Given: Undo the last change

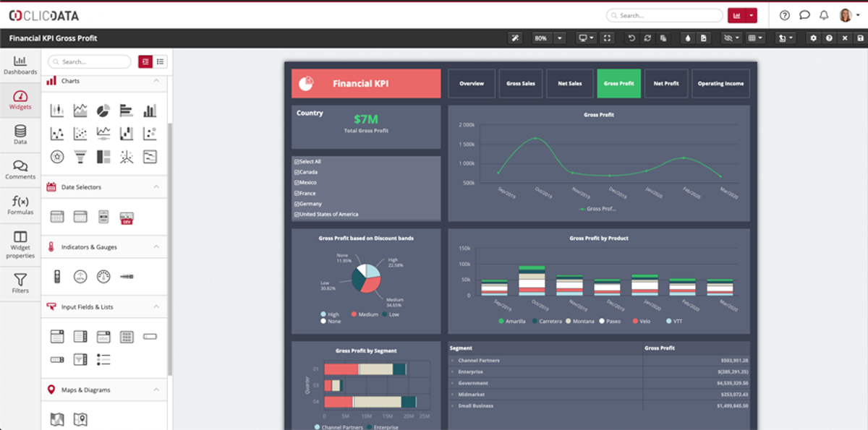Looking at the screenshot, I should (631, 38).
